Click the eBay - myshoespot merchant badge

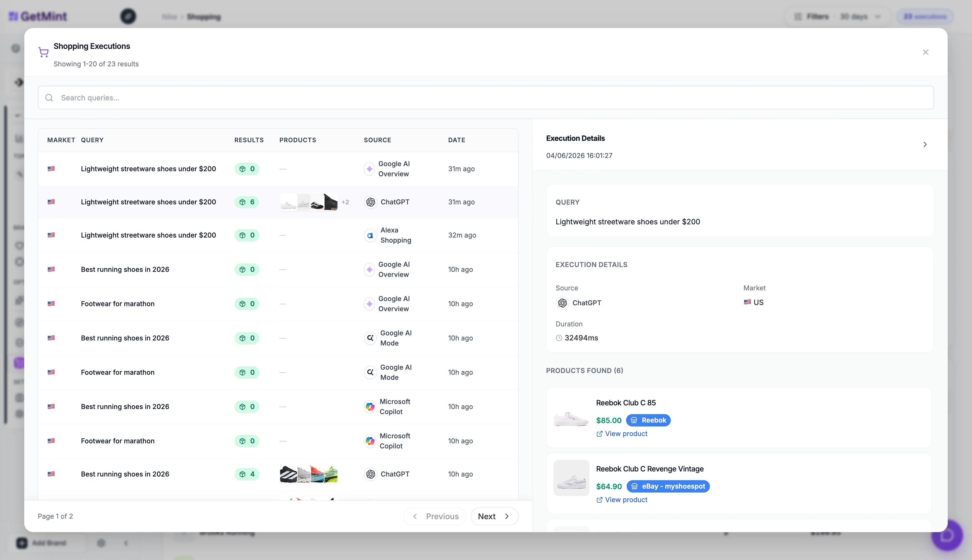(x=668, y=486)
